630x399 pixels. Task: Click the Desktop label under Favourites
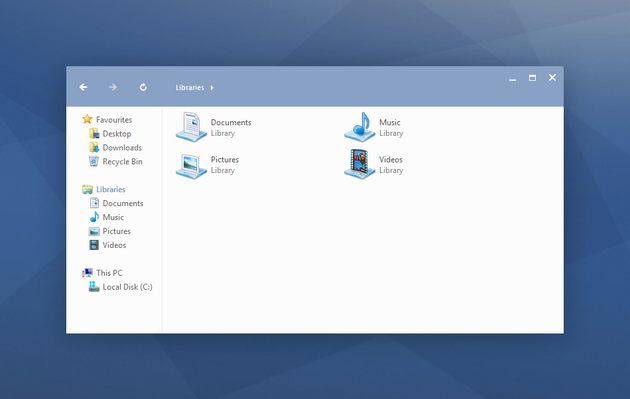click(117, 134)
